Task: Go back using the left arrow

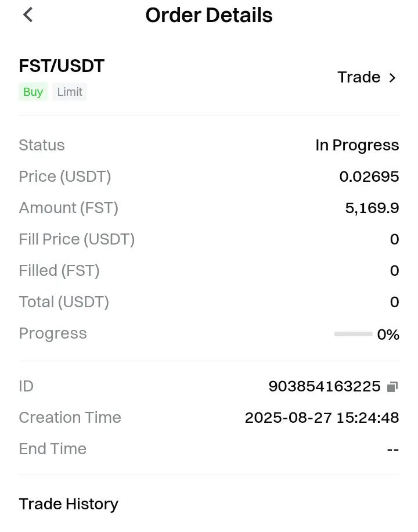Action: (28, 15)
